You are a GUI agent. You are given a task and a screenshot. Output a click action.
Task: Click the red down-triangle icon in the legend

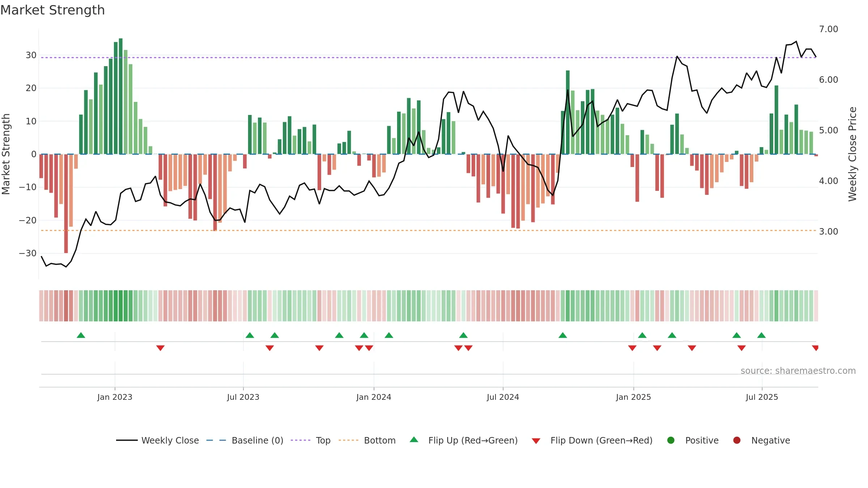[x=536, y=441]
